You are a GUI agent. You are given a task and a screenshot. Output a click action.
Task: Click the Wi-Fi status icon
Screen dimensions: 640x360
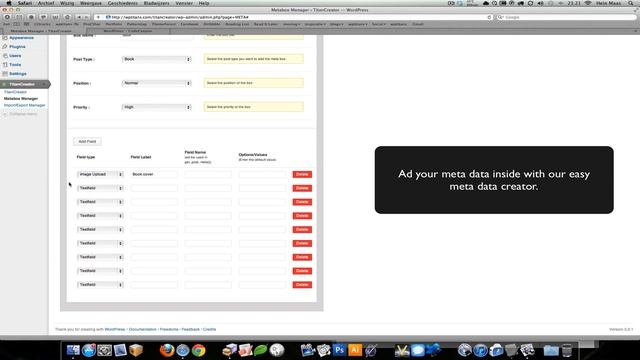tap(588, 3)
